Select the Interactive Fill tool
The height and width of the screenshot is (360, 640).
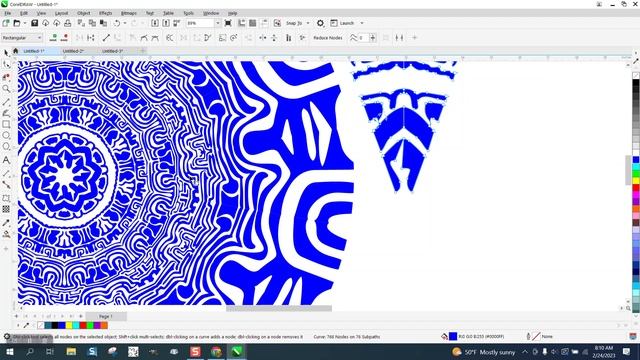[6, 234]
